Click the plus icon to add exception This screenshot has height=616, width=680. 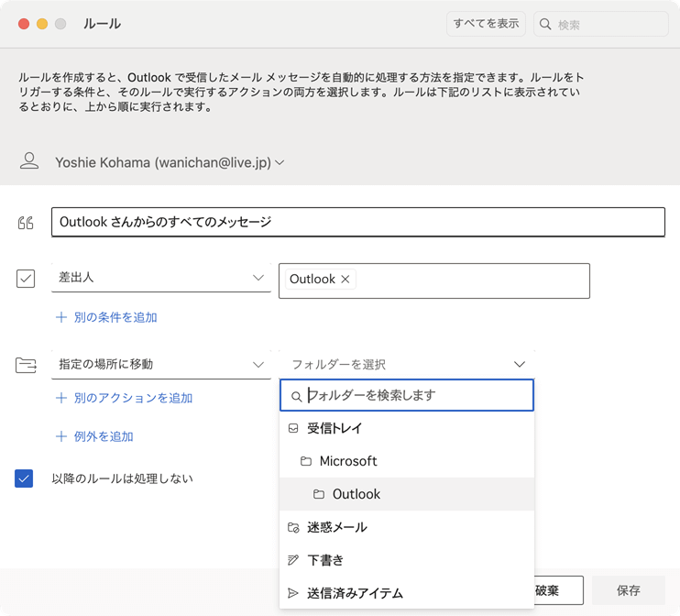point(61,436)
